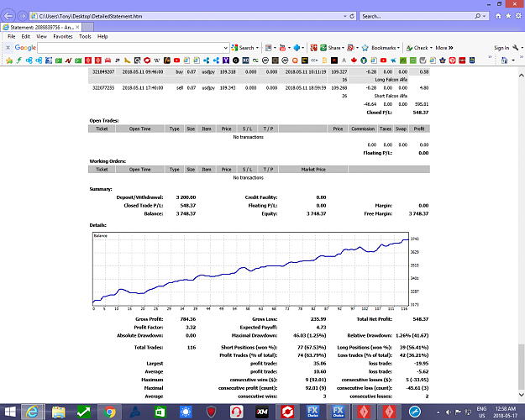
Task: Open the Bitcoin B favorite shortcut
Action: pos(324,60)
